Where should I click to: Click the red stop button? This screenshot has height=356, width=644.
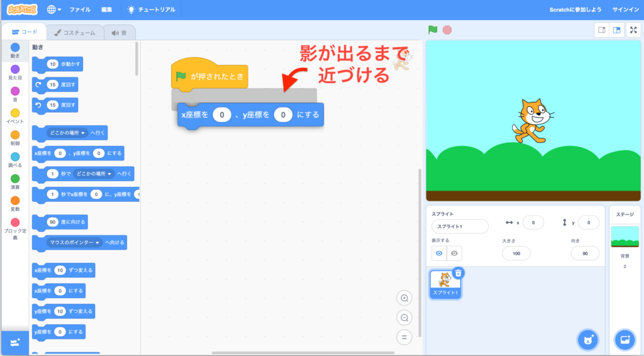(447, 30)
